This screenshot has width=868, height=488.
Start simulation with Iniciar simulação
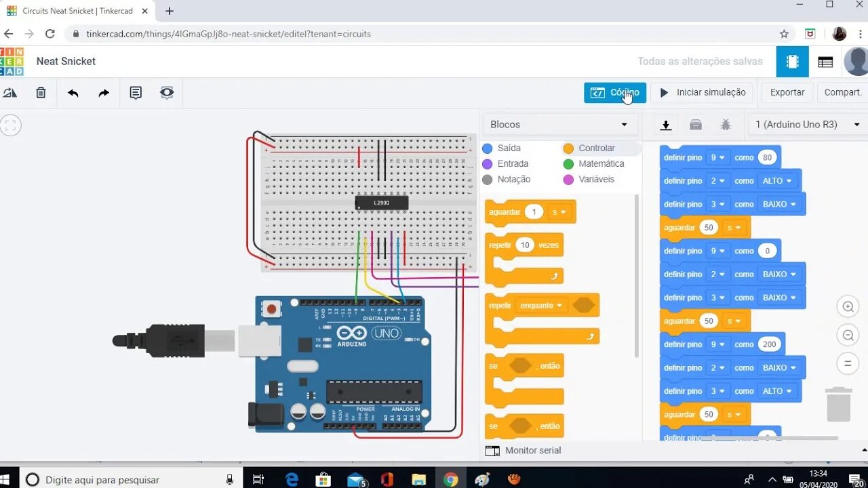tap(703, 93)
